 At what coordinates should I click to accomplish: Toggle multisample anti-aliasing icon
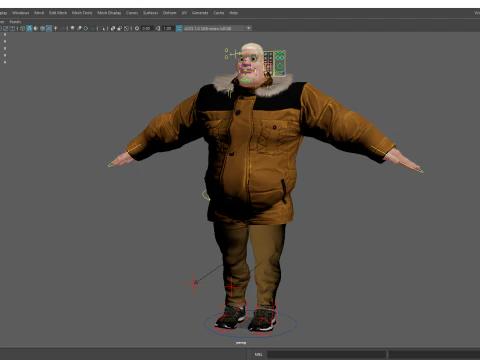86,28
